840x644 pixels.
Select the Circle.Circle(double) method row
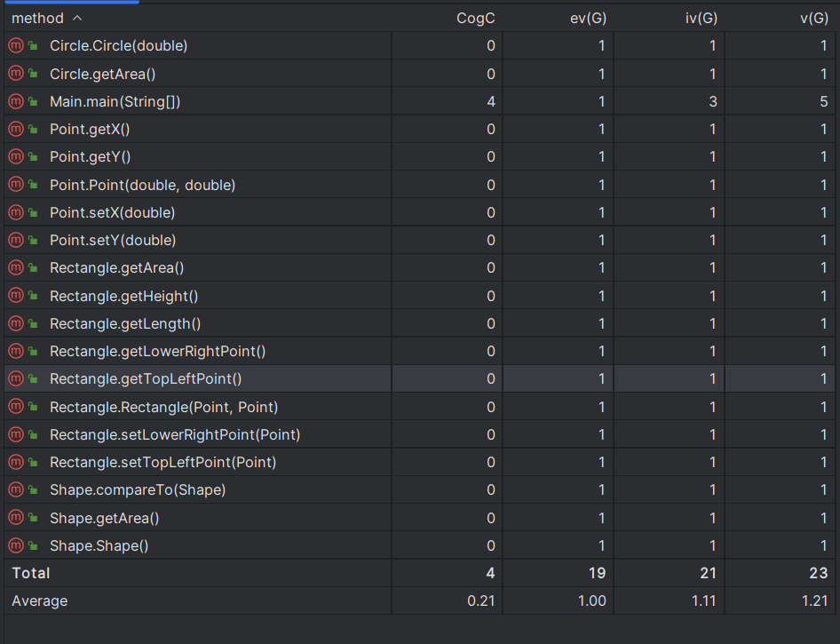(118, 46)
